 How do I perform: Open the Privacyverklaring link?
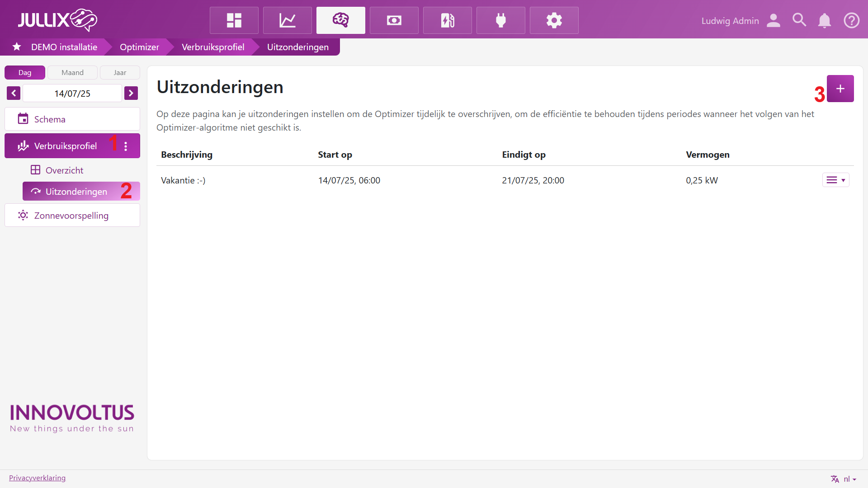click(x=37, y=478)
